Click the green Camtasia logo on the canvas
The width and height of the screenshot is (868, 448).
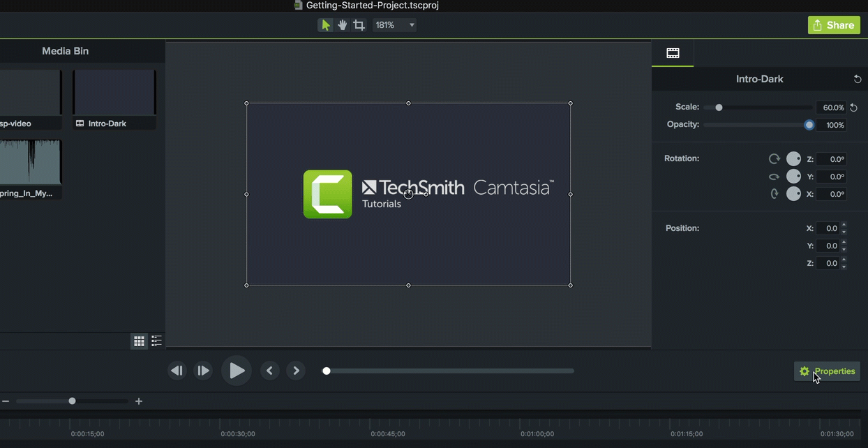[x=328, y=194]
